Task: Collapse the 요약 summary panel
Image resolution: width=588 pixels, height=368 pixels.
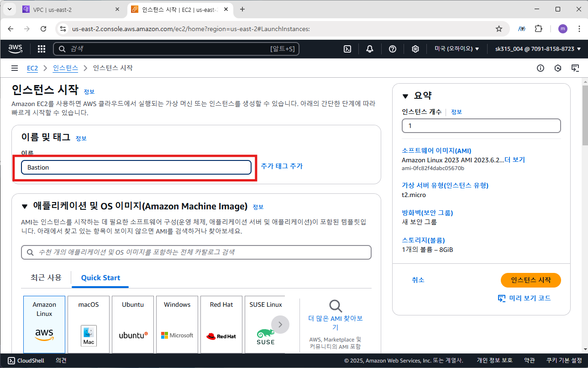Action: [405, 96]
